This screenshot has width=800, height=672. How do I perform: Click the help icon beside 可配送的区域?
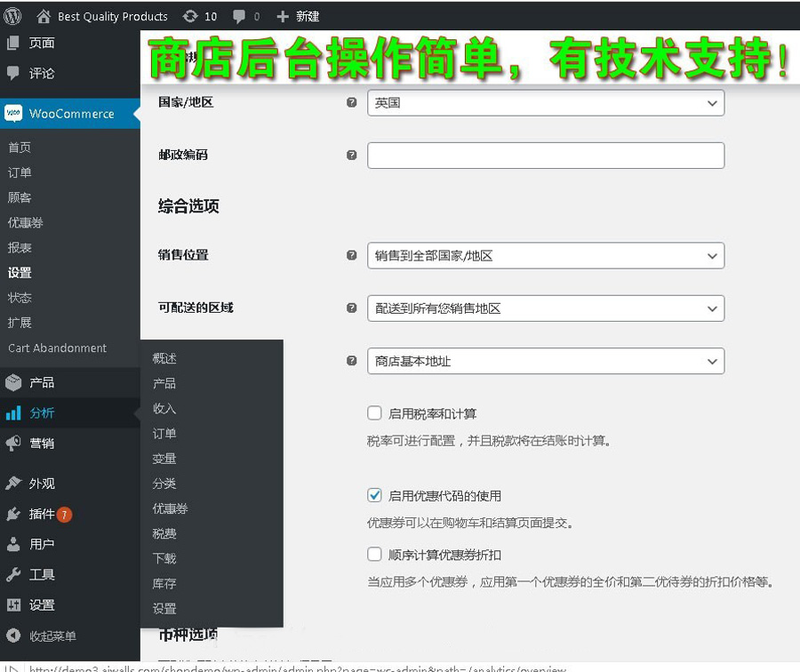[x=351, y=308]
